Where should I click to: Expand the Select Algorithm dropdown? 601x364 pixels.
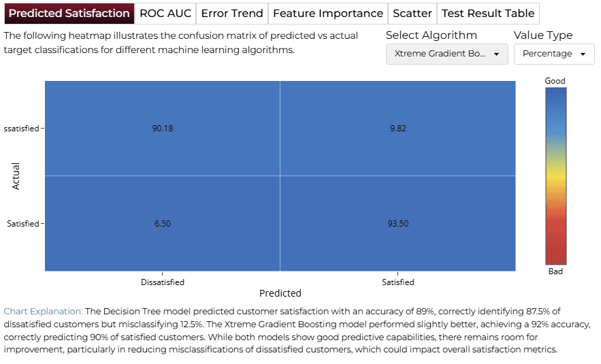point(447,54)
